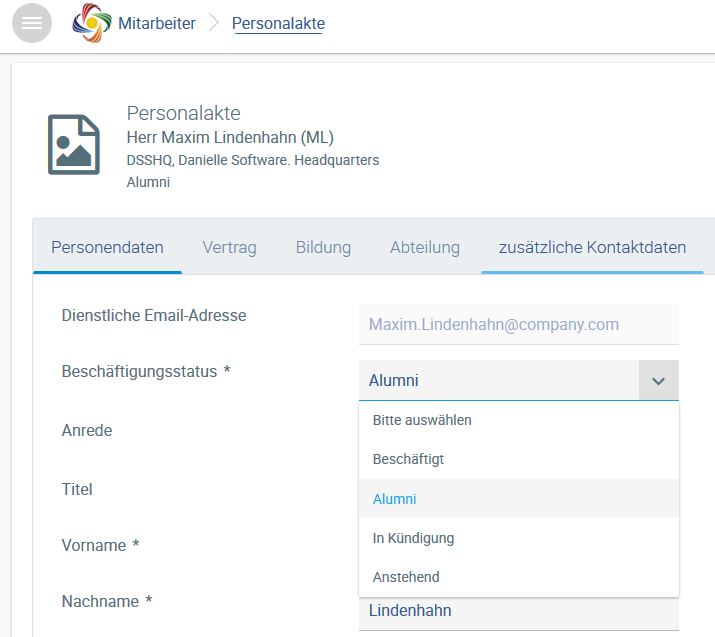Click the colorful swirl app logo
The height and width of the screenshot is (637, 715).
[x=92, y=23]
